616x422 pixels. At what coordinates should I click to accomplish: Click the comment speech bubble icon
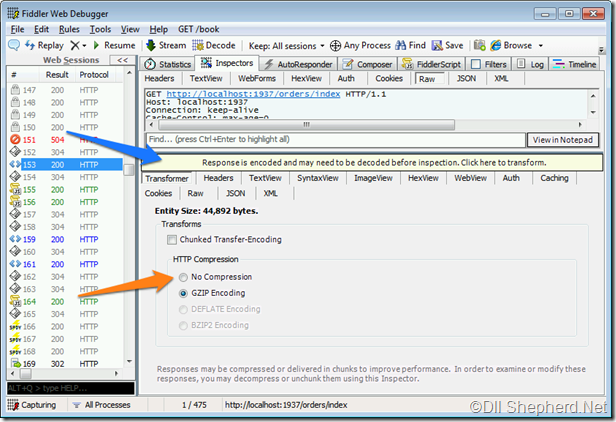[x=14, y=45]
